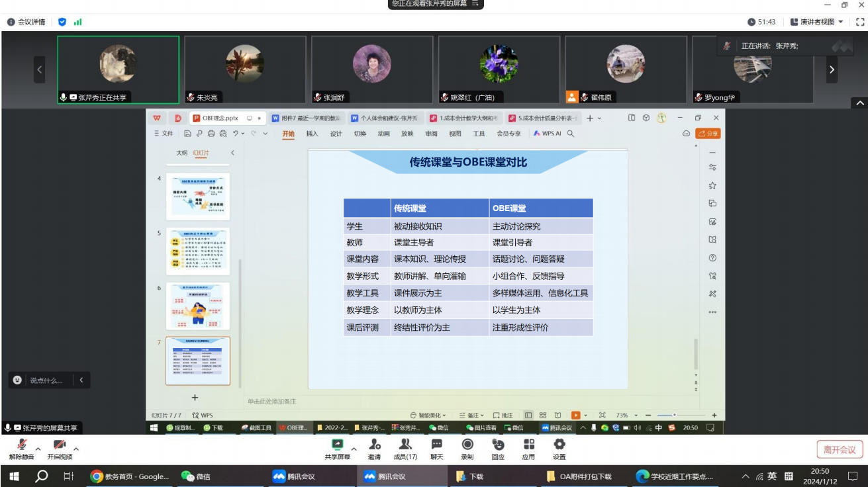Open the Share Screen (共享屏幕) option
Viewport: 868px width, 487px height.
click(338, 449)
